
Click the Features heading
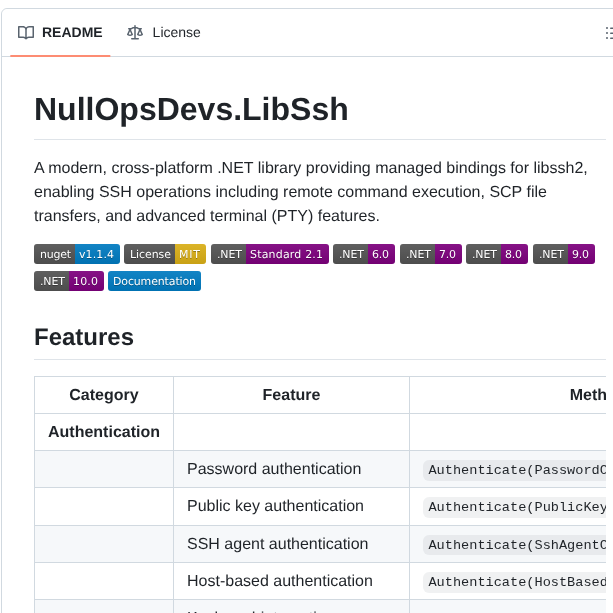pyautogui.click(x=84, y=337)
